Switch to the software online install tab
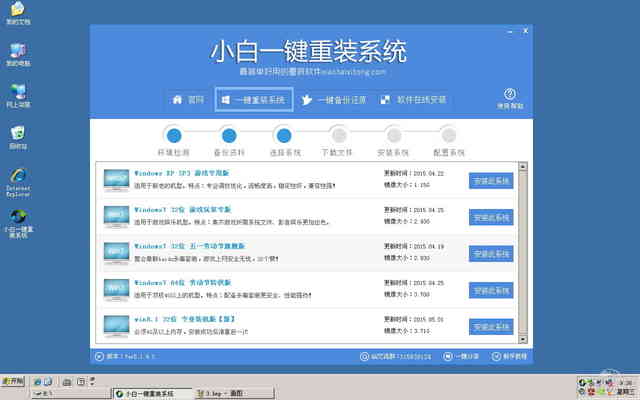 (x=413, y=100)
